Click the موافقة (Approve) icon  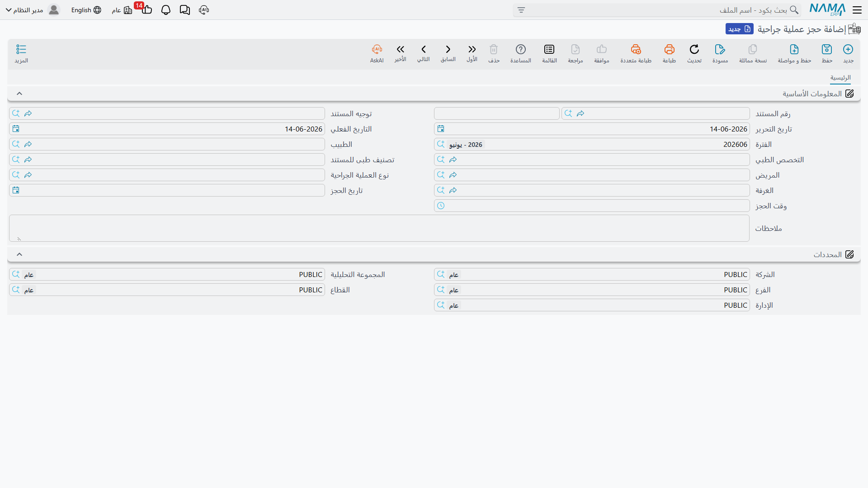pos(602,49)
